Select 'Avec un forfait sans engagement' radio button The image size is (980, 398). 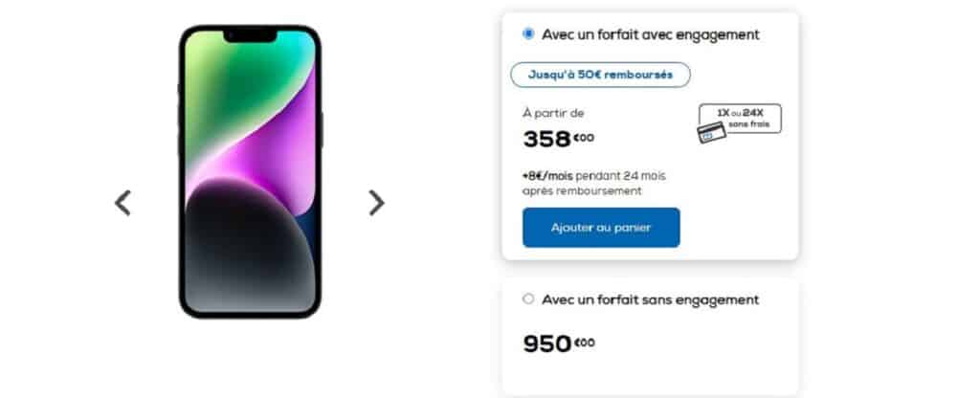tap(528, 298)
